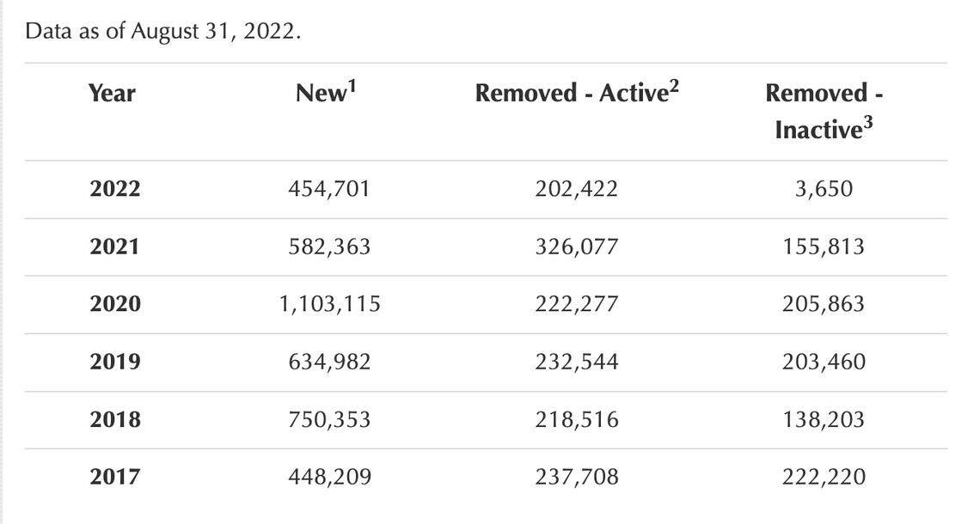
Task: Click the "Data as of August 31, 2022" text
Action: (x=163, y=32)
